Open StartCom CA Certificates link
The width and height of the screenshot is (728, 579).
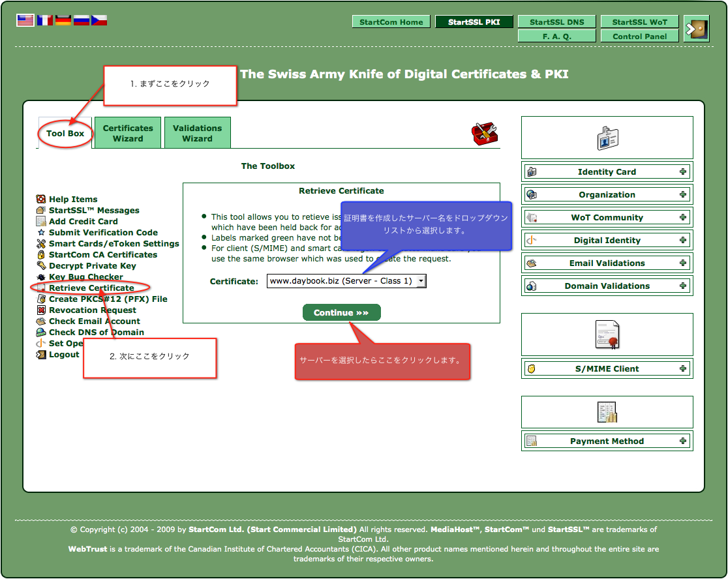click(103, 255)
